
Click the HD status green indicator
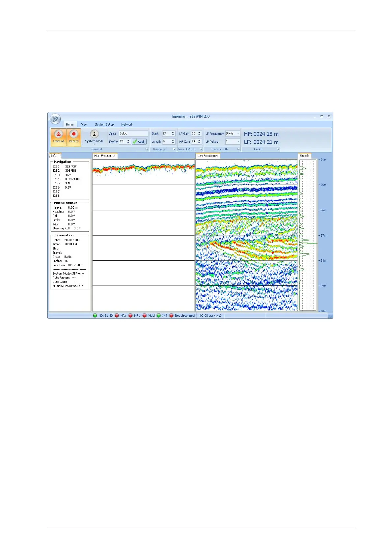click(x=95, y=316)
